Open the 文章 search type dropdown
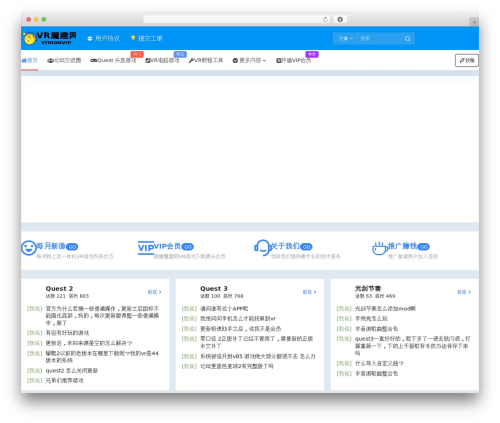 [345, 38]
